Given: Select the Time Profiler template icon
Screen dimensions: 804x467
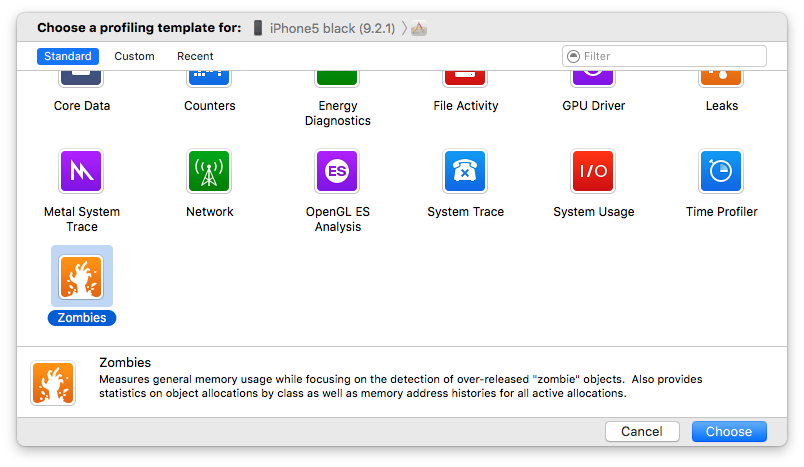Looking at the screenshot, I should point(721,171).
